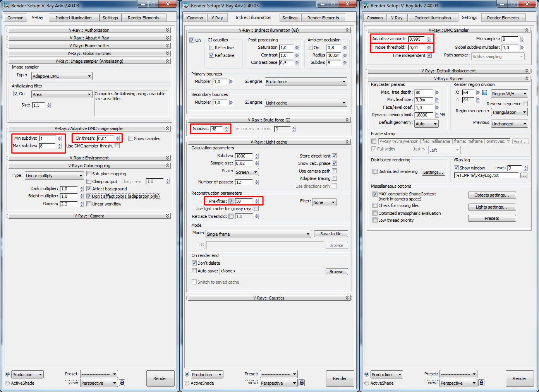
Task: Select ActiveShade radio in left window
Action: (x=7, y=383)
